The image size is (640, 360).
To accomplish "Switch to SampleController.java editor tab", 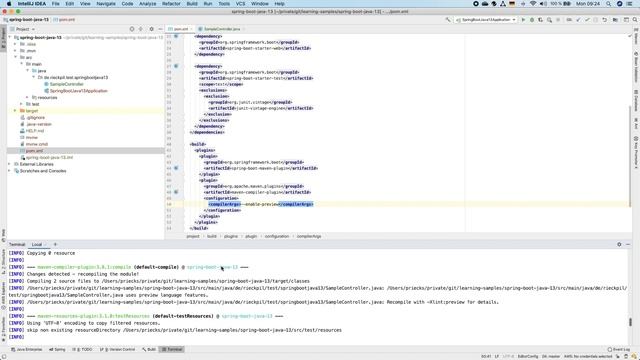I will [222, 29].
